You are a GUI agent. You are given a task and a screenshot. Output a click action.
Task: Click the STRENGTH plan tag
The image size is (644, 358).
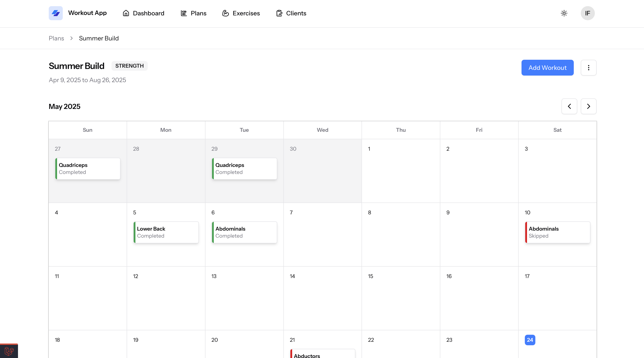pyautogui.click(x=130, y=66)
